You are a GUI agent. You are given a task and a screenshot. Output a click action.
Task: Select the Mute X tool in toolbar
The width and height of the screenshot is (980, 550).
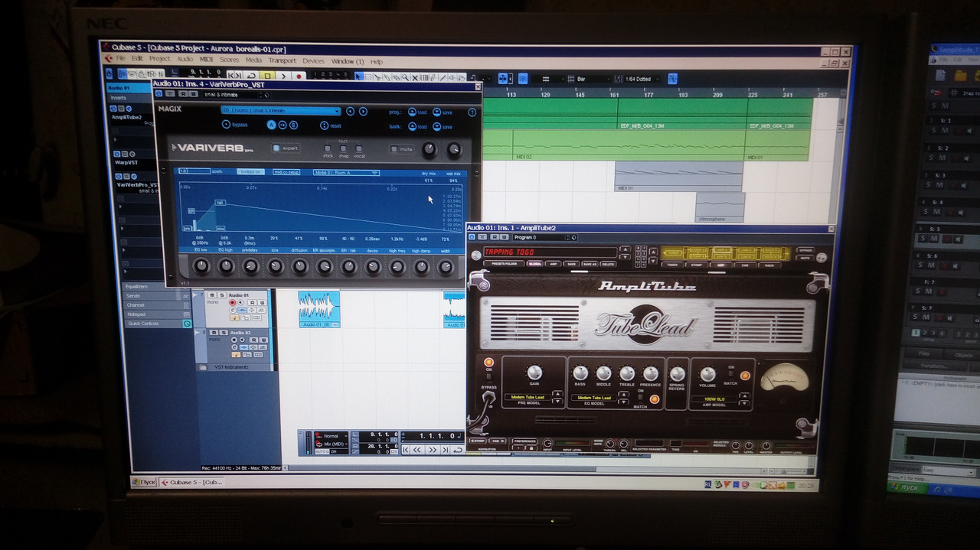[x=414, y=77]
